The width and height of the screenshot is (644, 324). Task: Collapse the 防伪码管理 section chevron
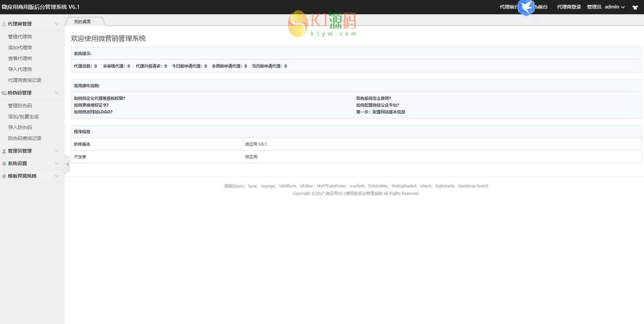click(x=57, y=93)
